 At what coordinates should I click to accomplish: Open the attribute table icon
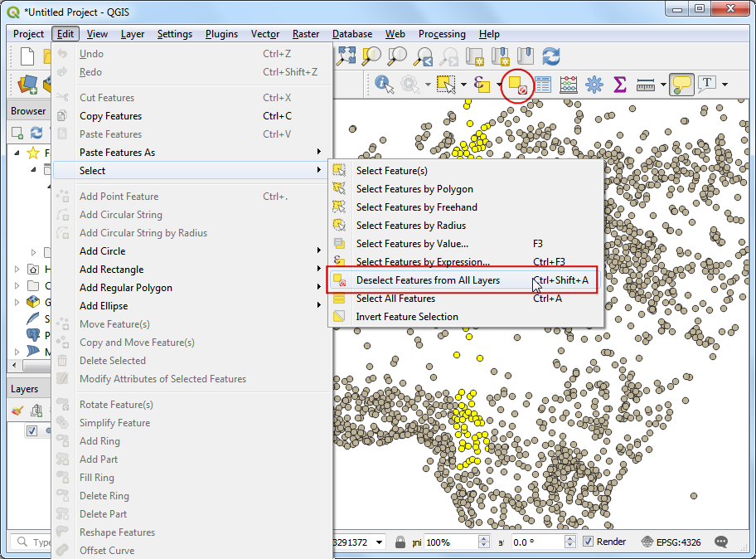click(x=543, y=85)
